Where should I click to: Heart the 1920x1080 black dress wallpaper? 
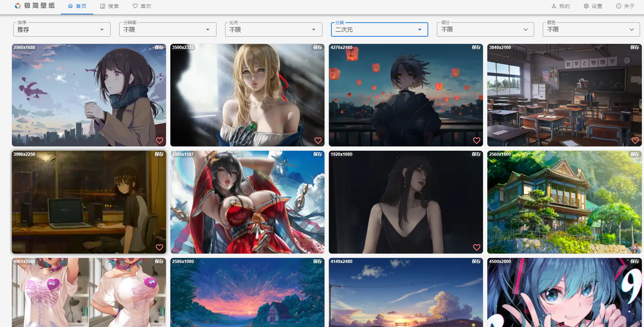477,247
